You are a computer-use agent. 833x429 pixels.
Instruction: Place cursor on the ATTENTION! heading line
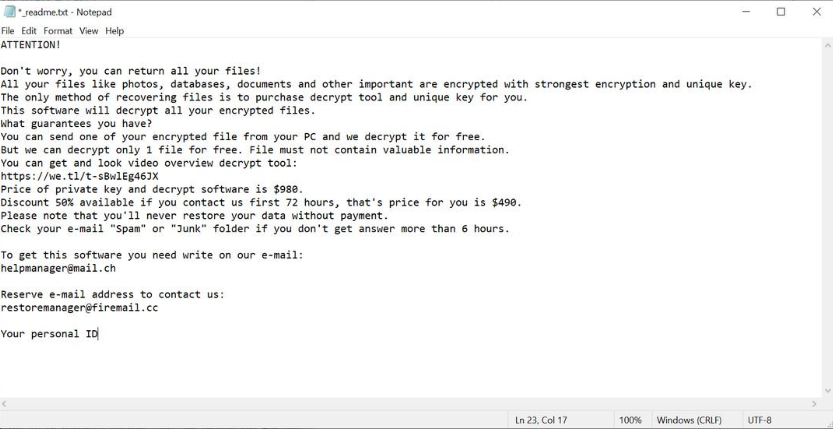(31, 45)
